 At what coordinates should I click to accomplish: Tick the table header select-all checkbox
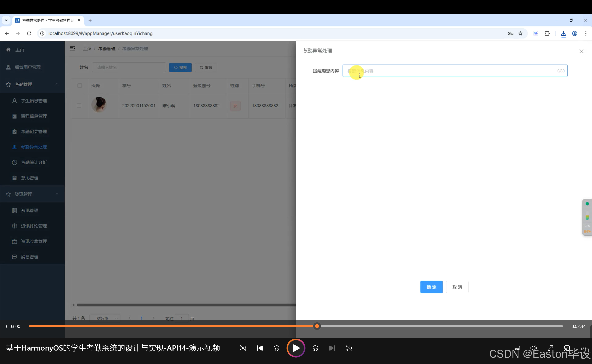(x=80, y=86)
